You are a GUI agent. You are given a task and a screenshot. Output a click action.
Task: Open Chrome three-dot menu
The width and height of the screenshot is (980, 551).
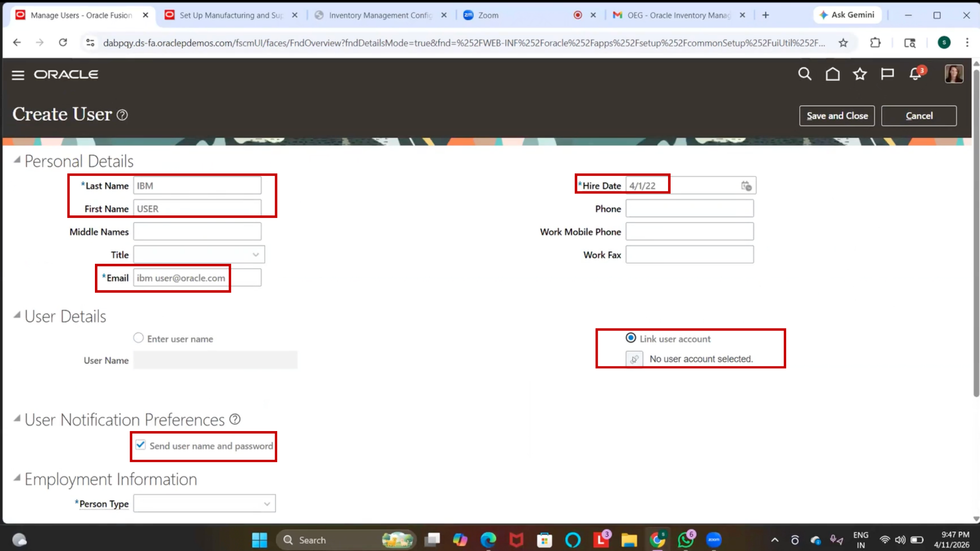pos(967,42)
